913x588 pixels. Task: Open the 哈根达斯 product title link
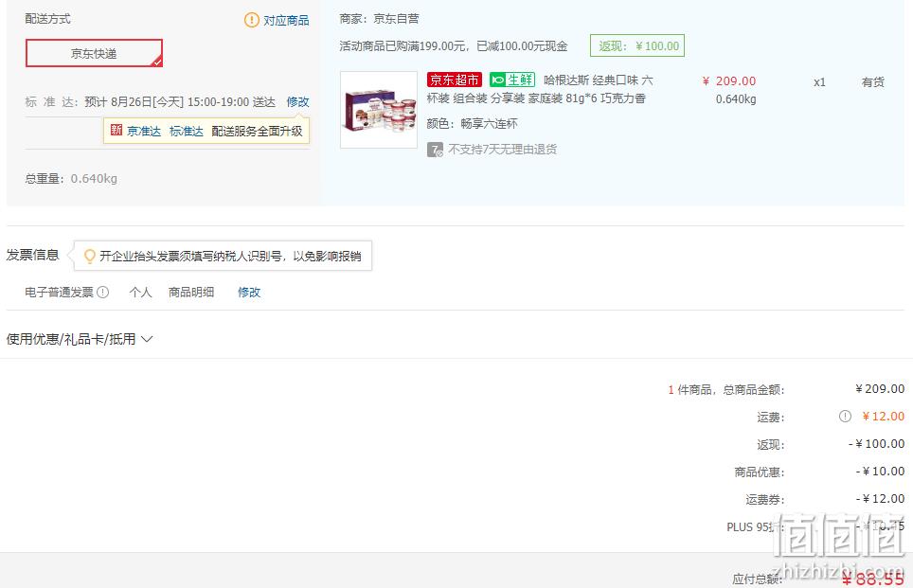(540, 89)
